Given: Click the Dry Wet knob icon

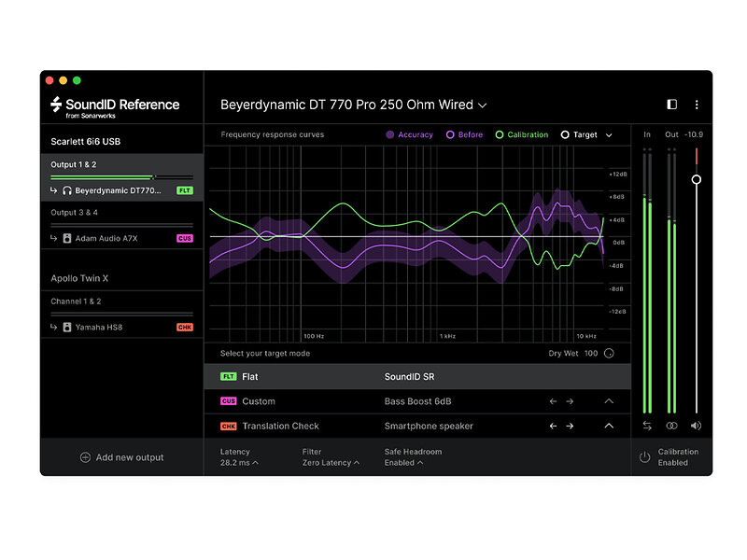Looking at the screenshot, I should pyautogui.click(x=609, y=354).
